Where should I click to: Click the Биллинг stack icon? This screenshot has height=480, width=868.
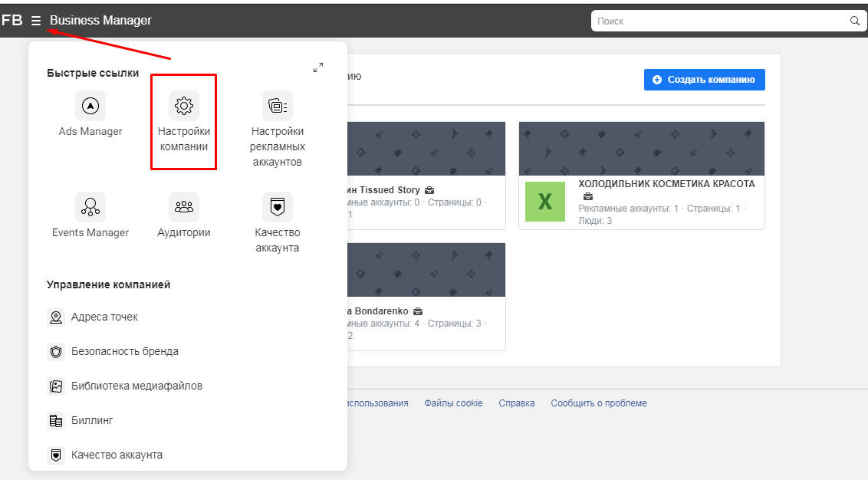[x=56, y=421]
